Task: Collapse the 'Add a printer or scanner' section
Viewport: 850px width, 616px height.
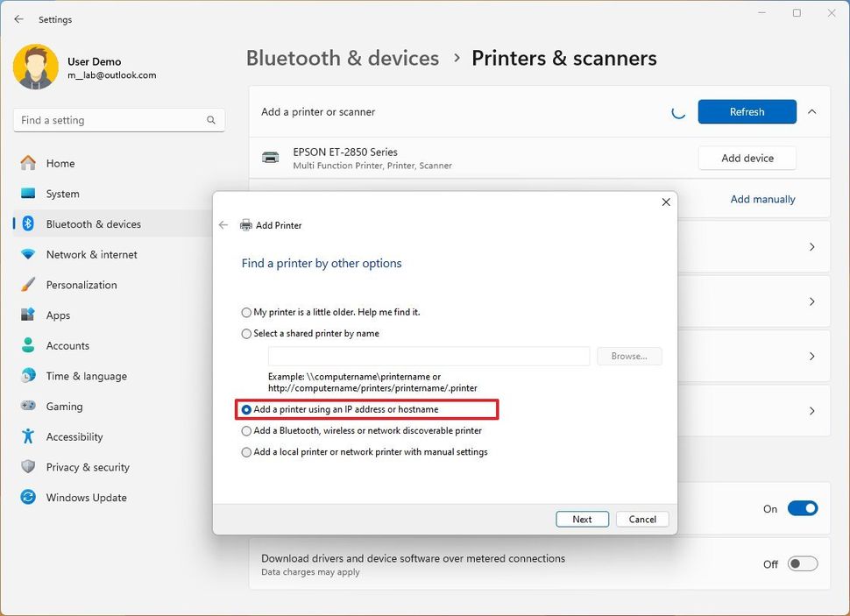Action: (x=811, y=112)
